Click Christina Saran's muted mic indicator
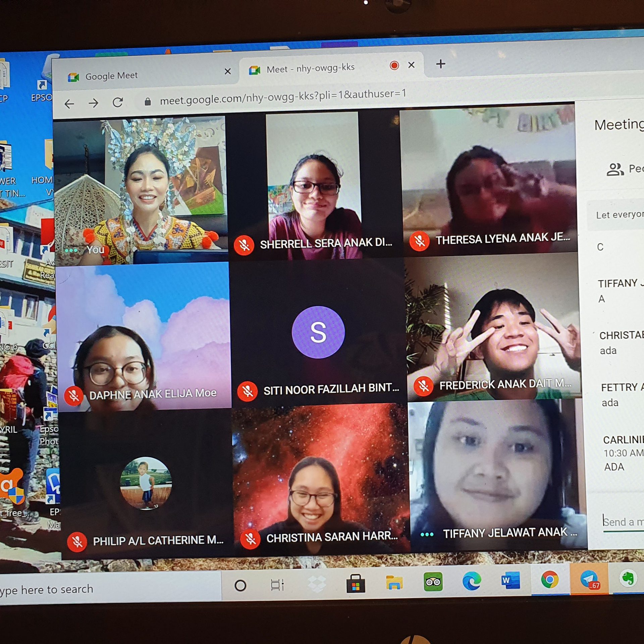 pos(250,539)
